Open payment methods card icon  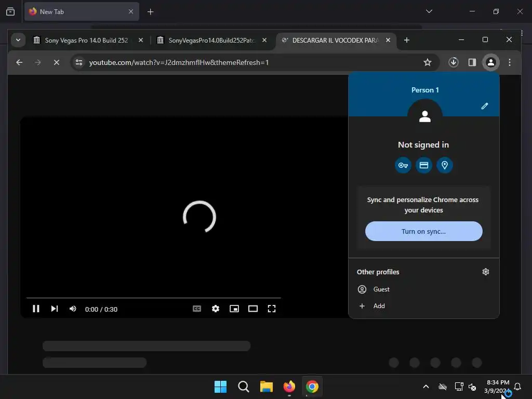[x=424, y=165]
